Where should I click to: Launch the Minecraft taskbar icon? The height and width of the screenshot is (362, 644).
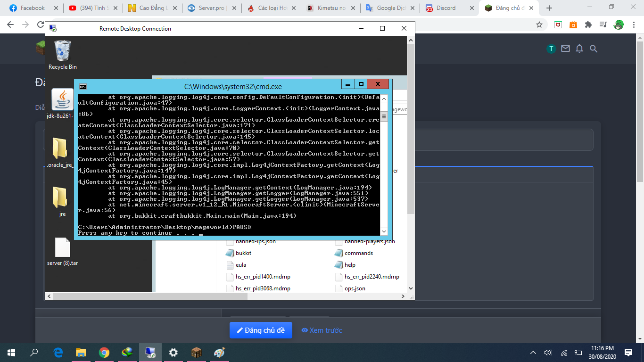(197, 353)
